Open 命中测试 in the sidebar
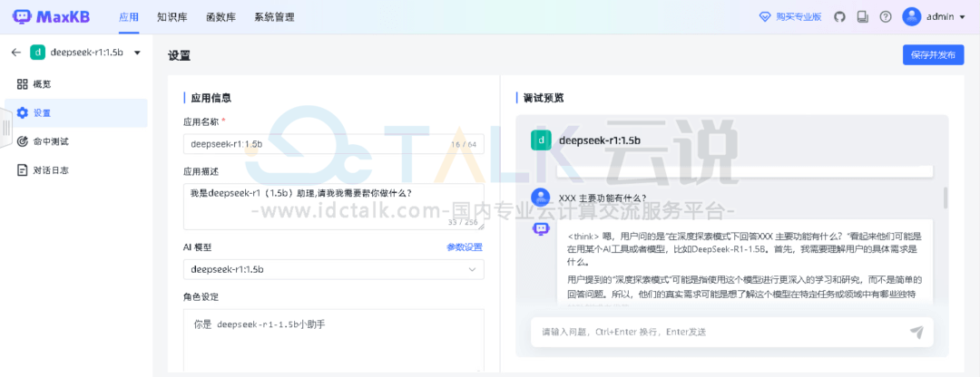Image resolution: width=980 pixels, height=377 pixels. [76, 141]
